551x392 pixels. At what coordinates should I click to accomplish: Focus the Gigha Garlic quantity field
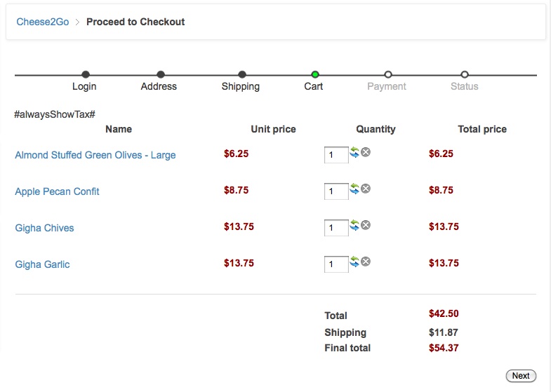point(336,264)
